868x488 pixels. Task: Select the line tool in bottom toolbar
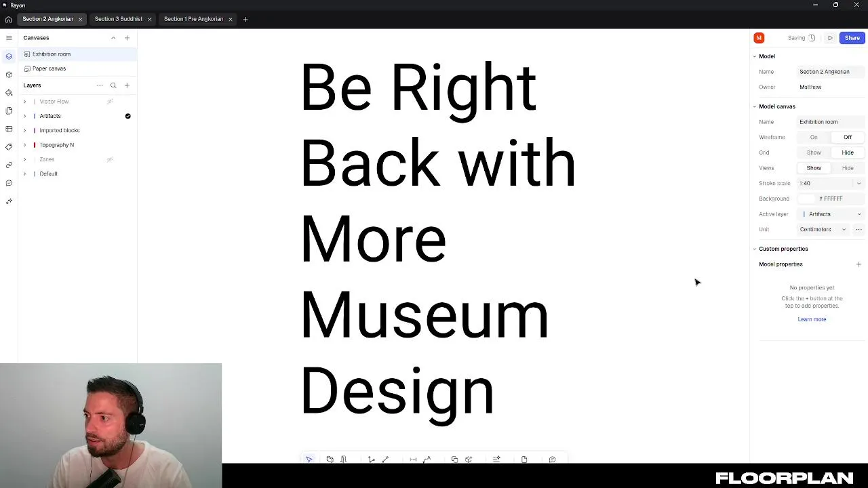coord(385,460)
